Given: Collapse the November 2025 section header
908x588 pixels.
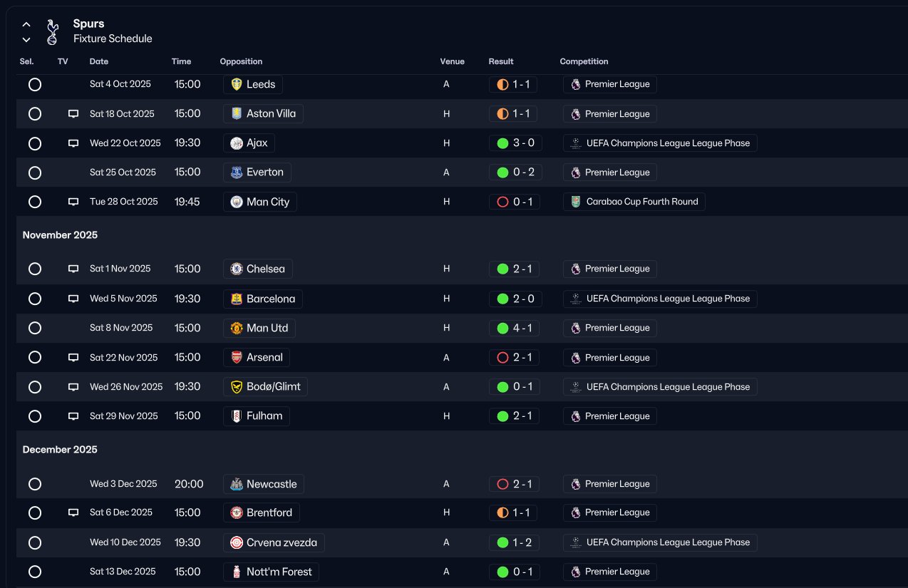Looking at the screenshot, I should coord(60,235).
